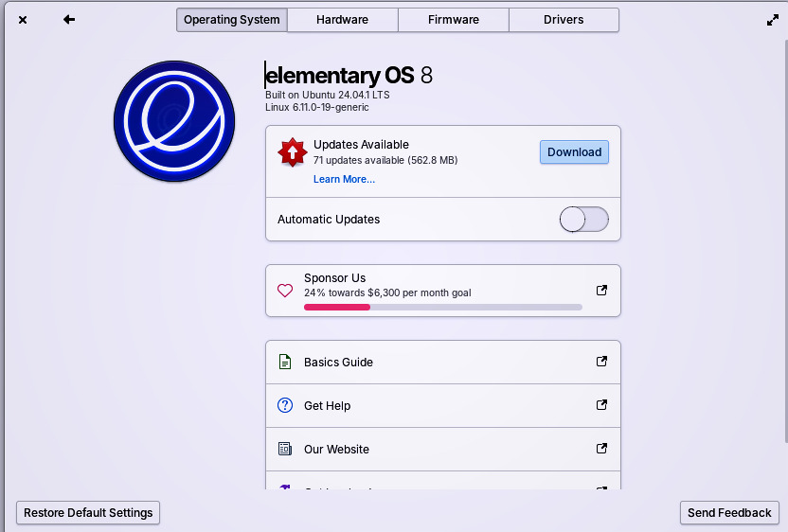Select the Drivers tab

pos(564,20)
